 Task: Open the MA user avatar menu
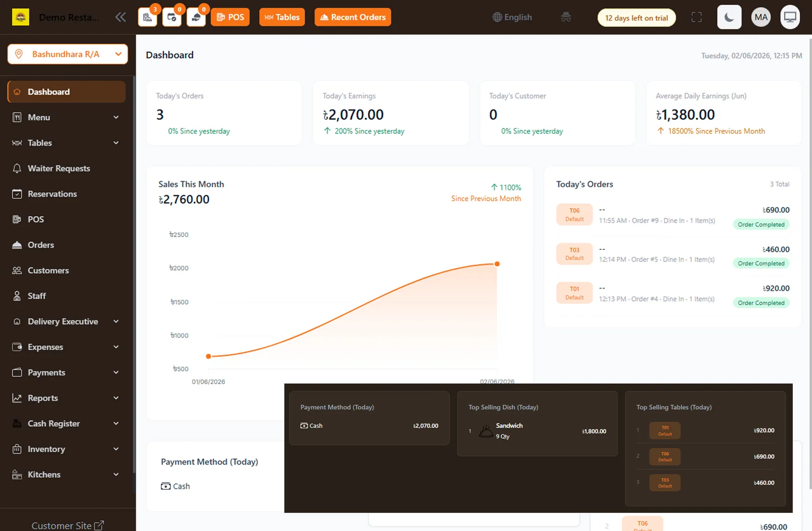761,17
